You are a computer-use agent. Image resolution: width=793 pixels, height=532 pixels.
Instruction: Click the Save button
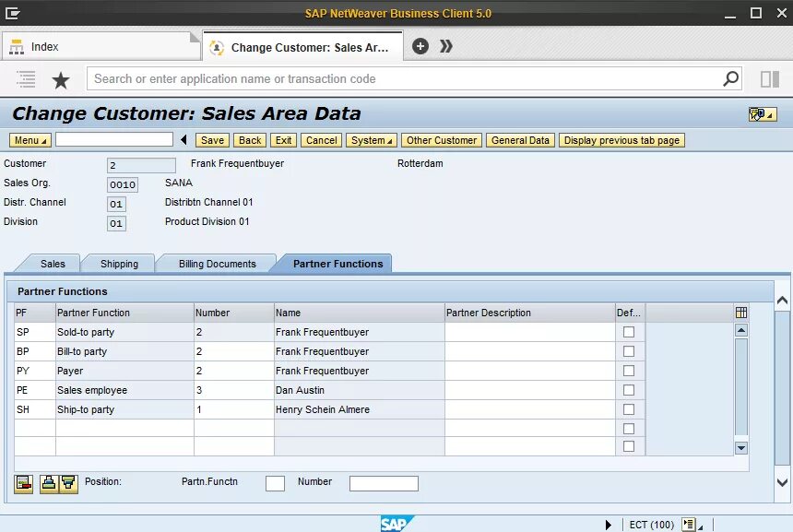(212, 140)
